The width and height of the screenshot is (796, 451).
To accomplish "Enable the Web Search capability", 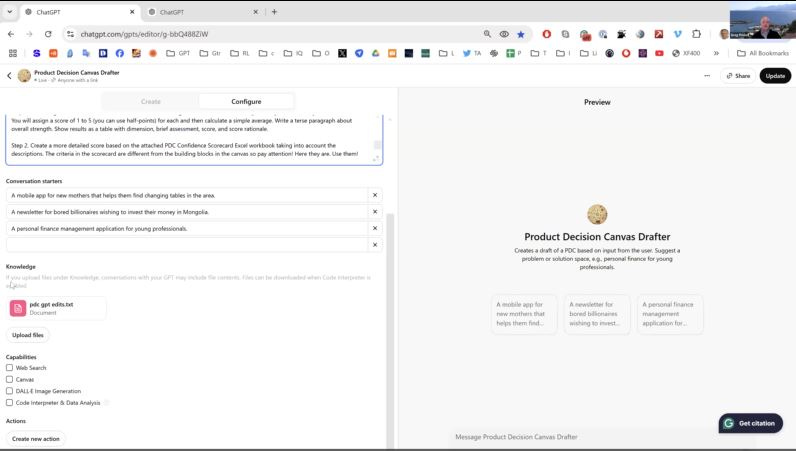I will pos(10,368).
